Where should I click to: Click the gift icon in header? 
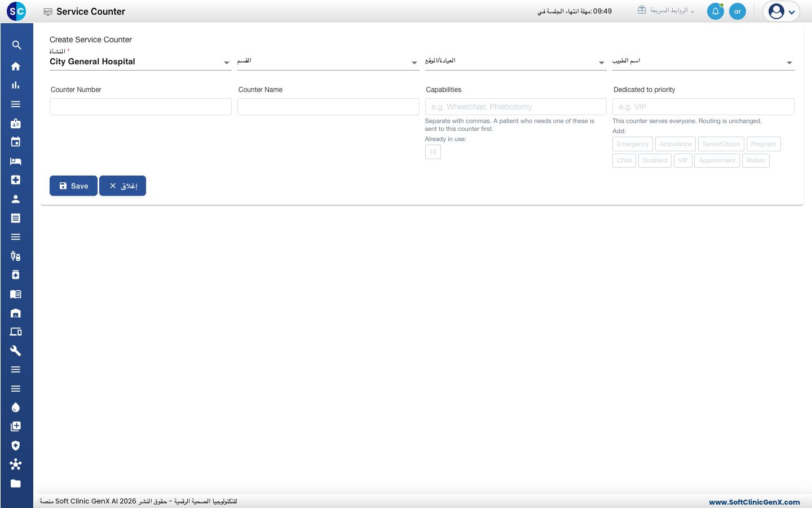(642, 10)
